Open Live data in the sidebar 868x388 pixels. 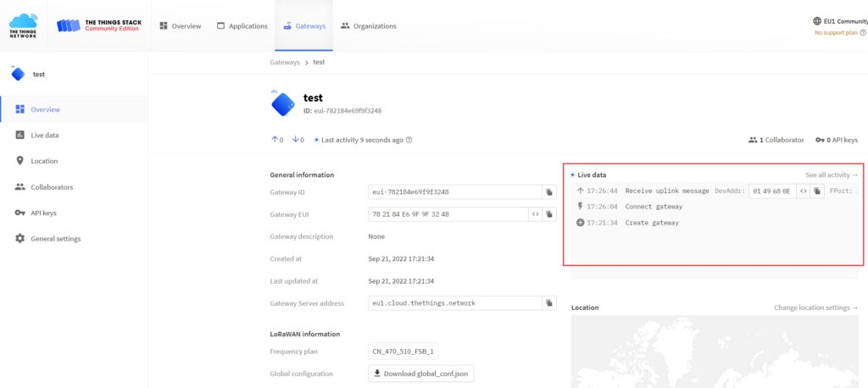(45, 136)
